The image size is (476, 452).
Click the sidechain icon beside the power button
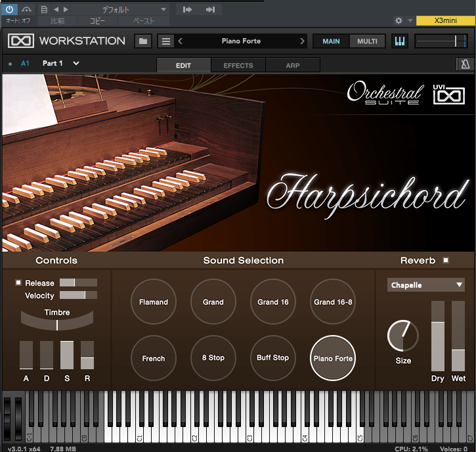(x=26, y=9)
